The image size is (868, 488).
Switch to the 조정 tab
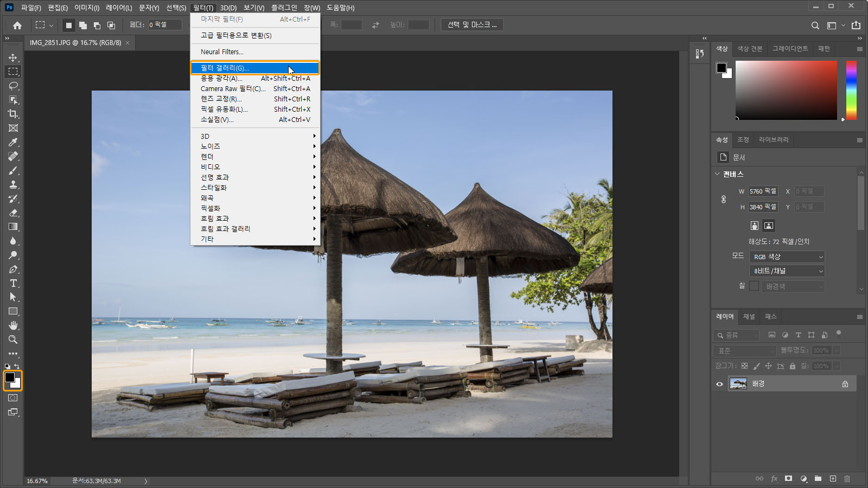pos(743,140)
